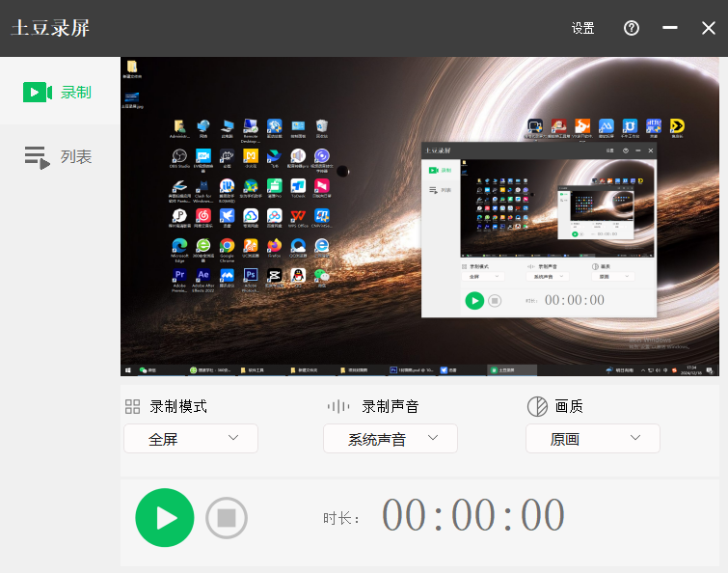Click the waveform icon beside 录制声音

(x=338, y=406)
